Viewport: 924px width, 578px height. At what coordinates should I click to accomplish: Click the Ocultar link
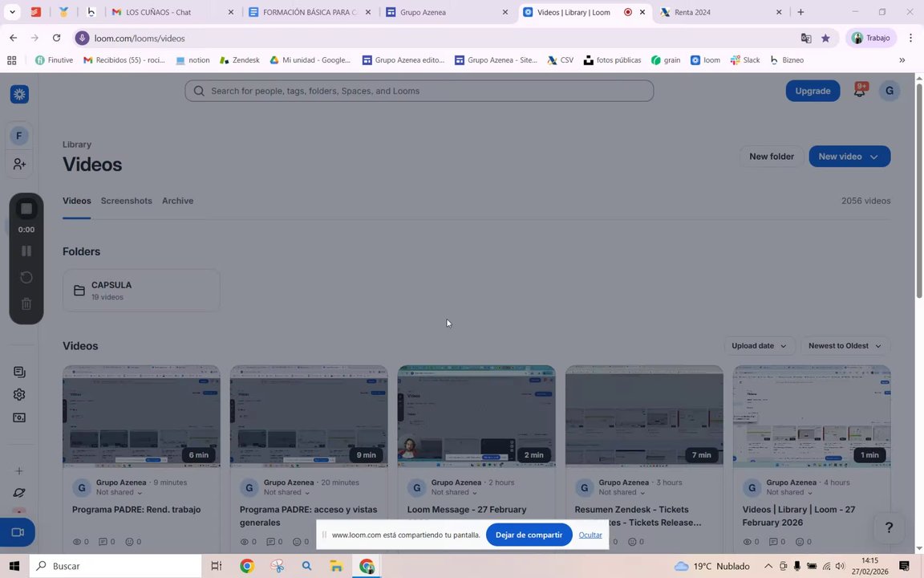click(590, 535)
